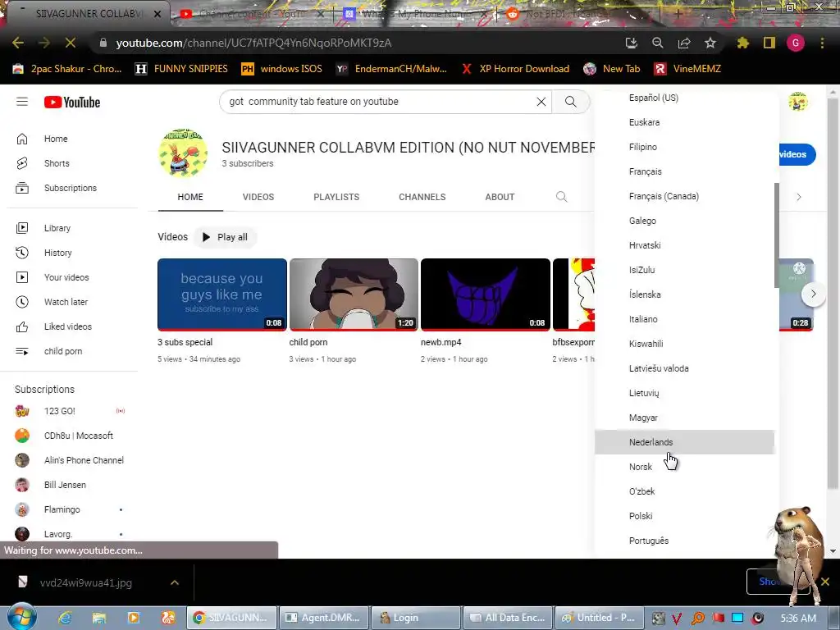
Task: Switch to the VIDEOS channel tab
Action: point(258,197)
